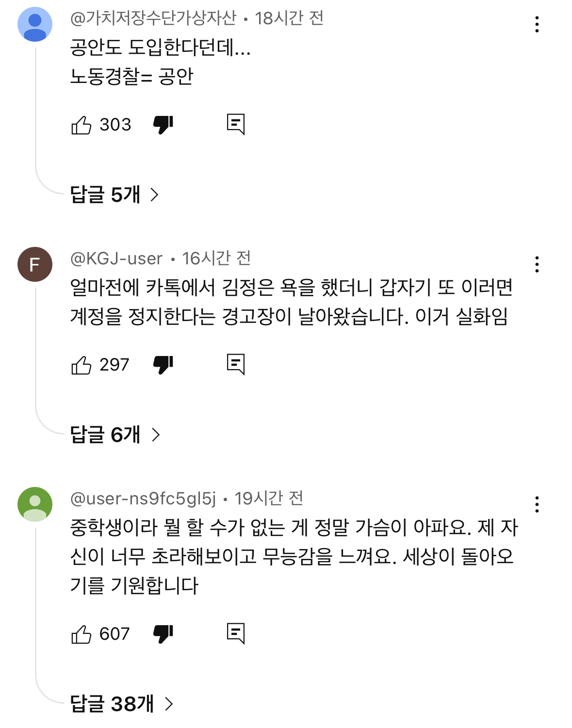Like the comment with 607 likes
The width and height of the screenshot is (572, 728).
(x=82, y=634)
